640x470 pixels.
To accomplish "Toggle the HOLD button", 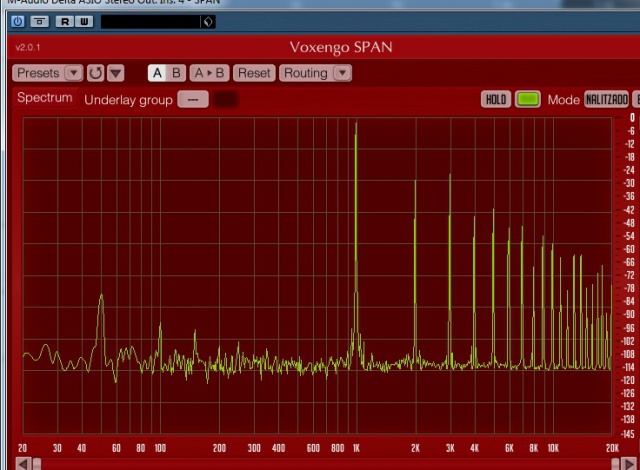I will [x=496, y=100].
